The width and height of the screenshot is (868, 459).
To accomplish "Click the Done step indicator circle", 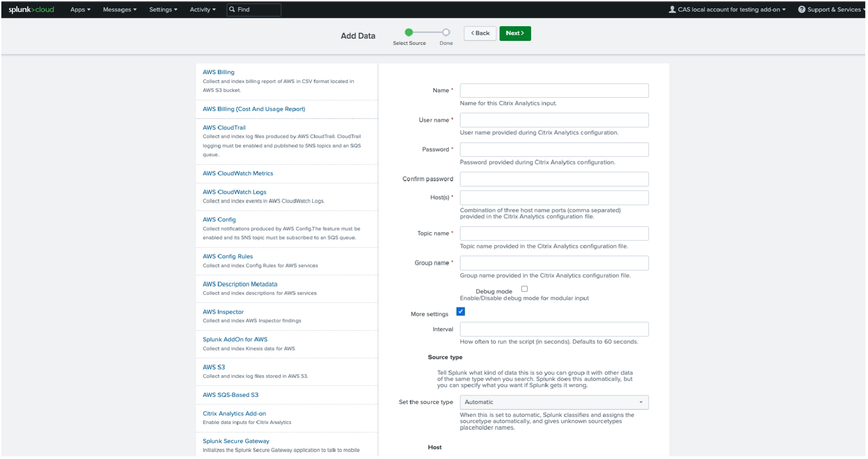I will [x=446, y=32].
